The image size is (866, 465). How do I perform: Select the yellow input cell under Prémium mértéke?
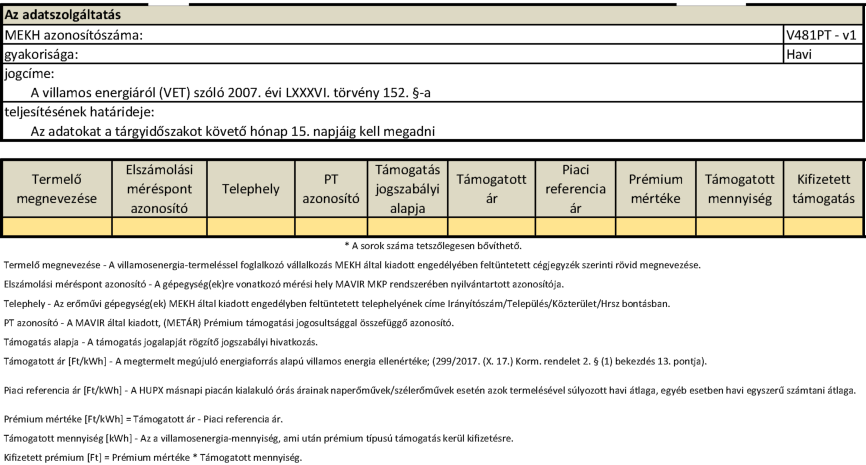(656, 226)
